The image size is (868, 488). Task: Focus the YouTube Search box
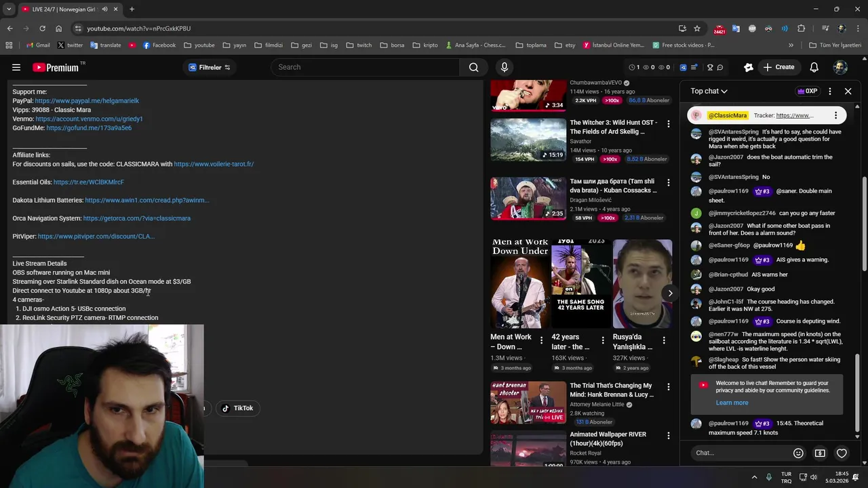click(366, 67)
